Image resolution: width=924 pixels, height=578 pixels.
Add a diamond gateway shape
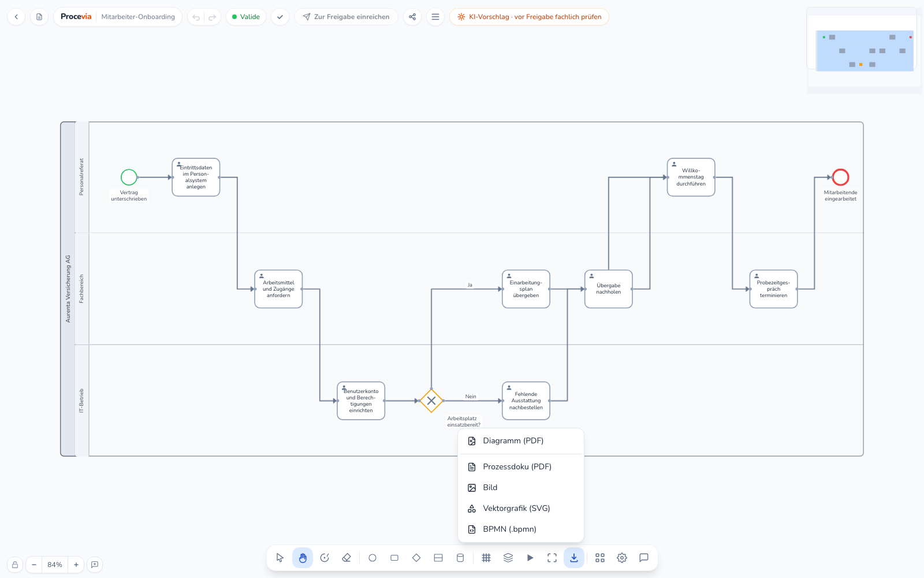416,558
